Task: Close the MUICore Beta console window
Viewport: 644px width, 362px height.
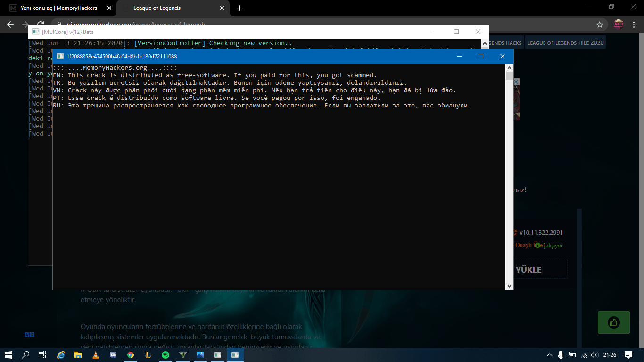Action: 478,32
